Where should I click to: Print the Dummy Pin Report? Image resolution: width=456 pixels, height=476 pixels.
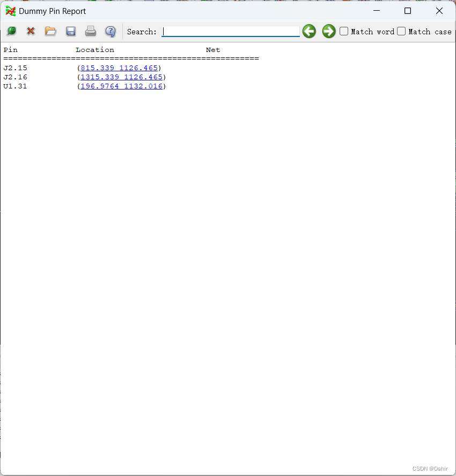(x=91, y=31)
